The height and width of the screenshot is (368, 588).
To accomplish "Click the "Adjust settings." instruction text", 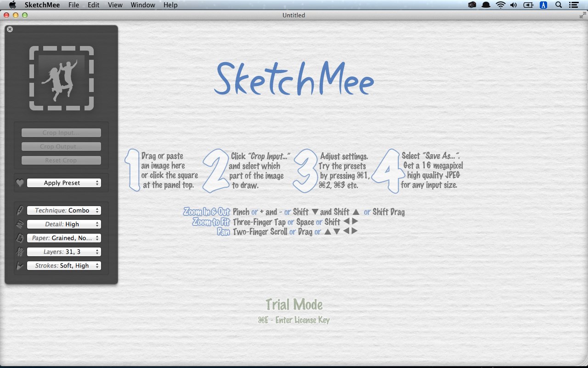I will (344, 156).
